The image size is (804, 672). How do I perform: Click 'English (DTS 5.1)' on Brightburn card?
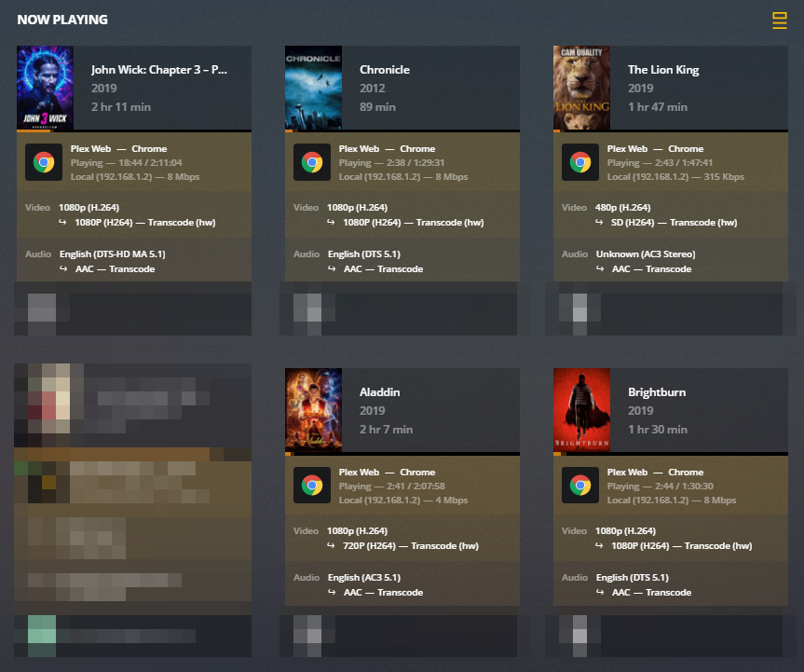click(x=633, y=578)
